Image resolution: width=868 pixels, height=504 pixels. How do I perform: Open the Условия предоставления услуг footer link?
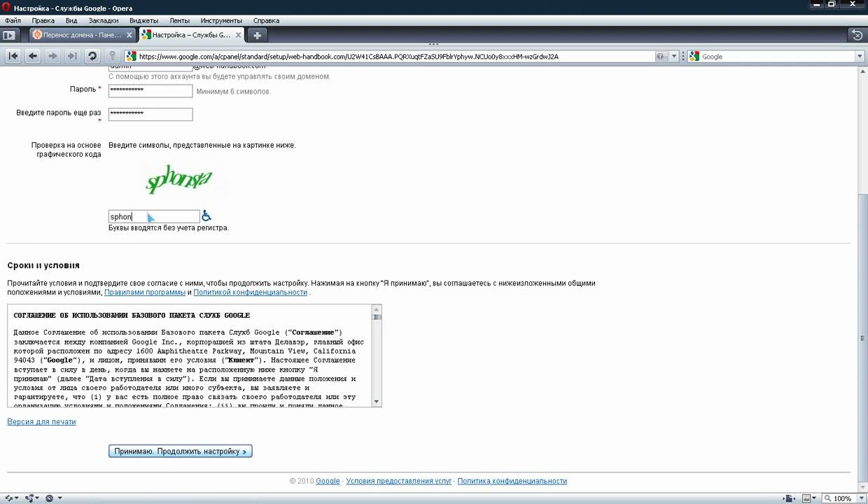pos(399,481)
